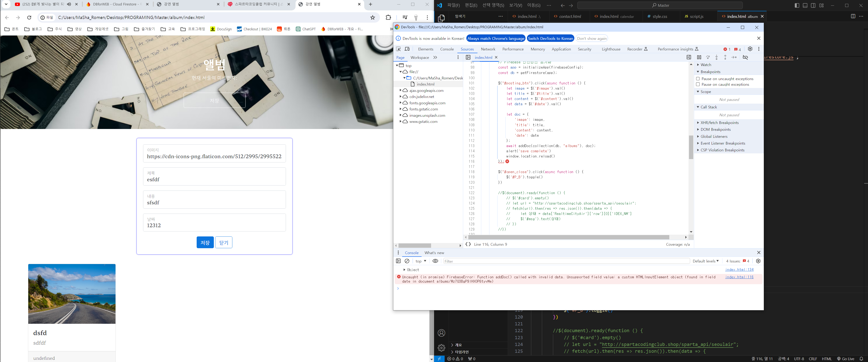This screenshot has height=362, width=868.
Task: Open the console context 'top' dropdown
Action: click(x=421, y=261)
